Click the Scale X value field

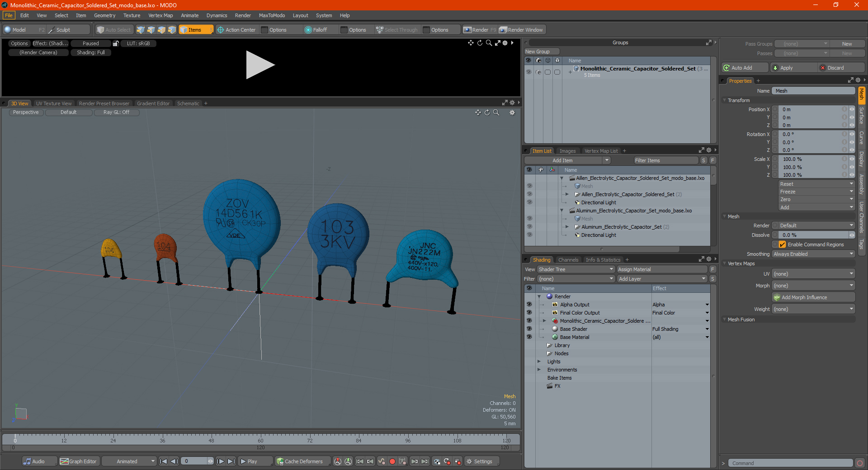(813, 159)
